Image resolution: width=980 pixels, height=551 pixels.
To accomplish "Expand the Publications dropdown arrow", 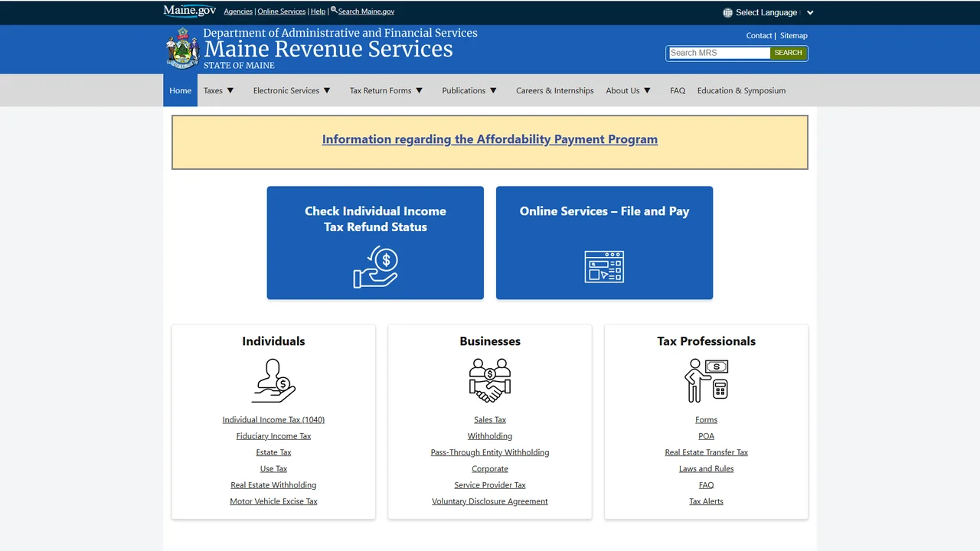I will [x=493, y=90].
